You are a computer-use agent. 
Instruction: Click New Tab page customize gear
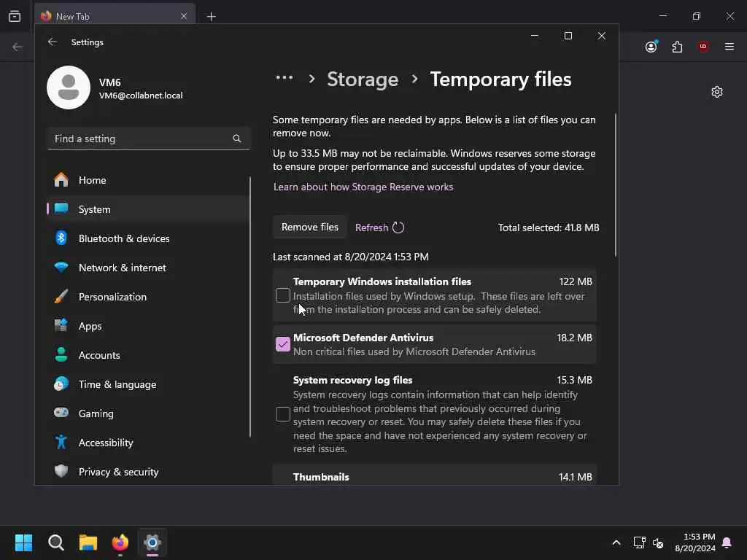[717, 92]
